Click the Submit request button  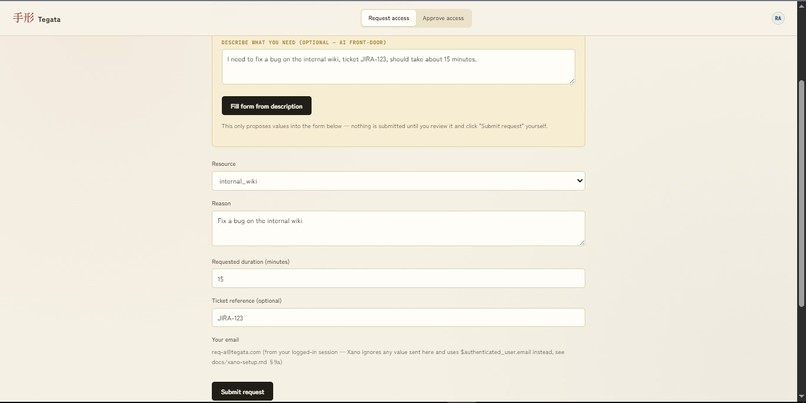coord(242,392)
